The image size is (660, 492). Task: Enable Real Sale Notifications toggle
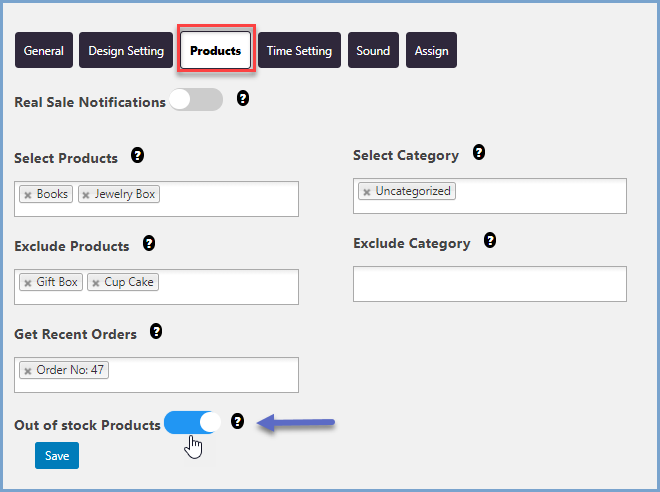click(x=195, y=100)
